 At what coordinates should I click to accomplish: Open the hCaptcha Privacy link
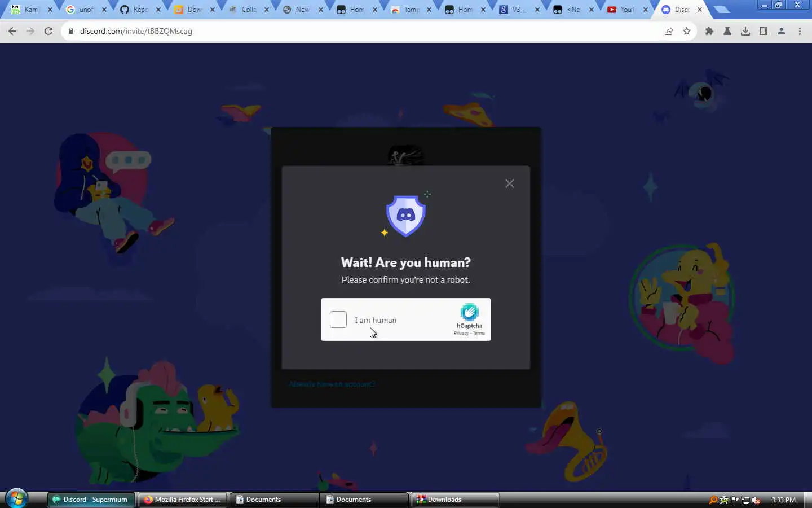pos(461,333)
